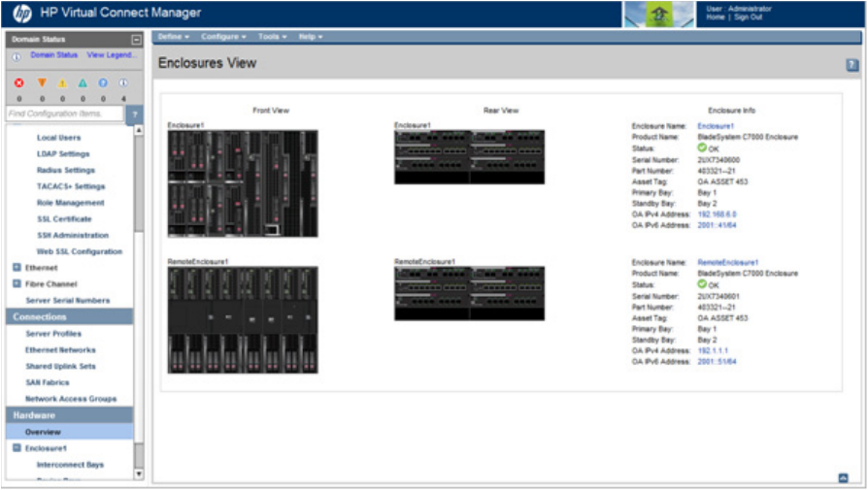Screen dimensions: 868x490
Task: Click the Connections section header
Action: (x=70, y=317)
